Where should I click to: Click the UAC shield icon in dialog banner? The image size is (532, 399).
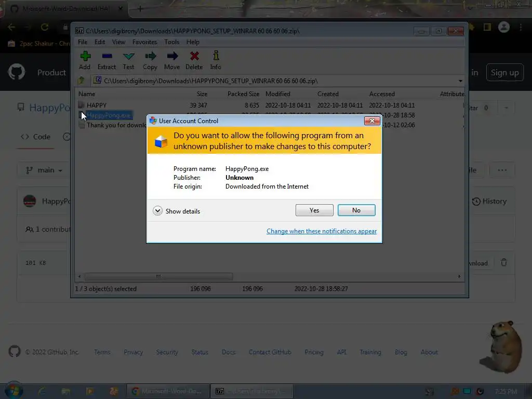pos(161,141)
